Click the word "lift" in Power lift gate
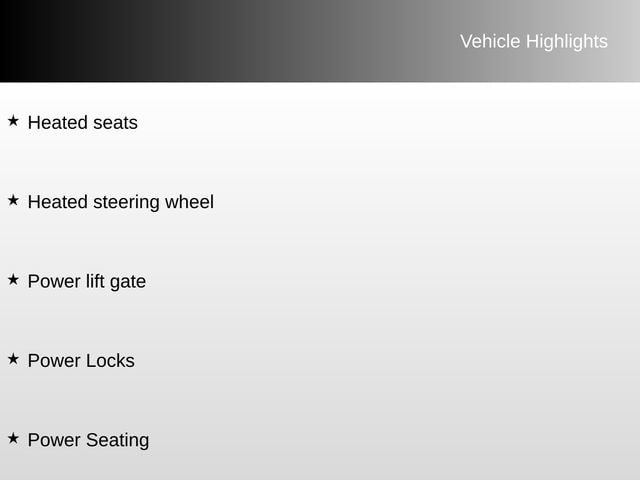 pos(90,281)
